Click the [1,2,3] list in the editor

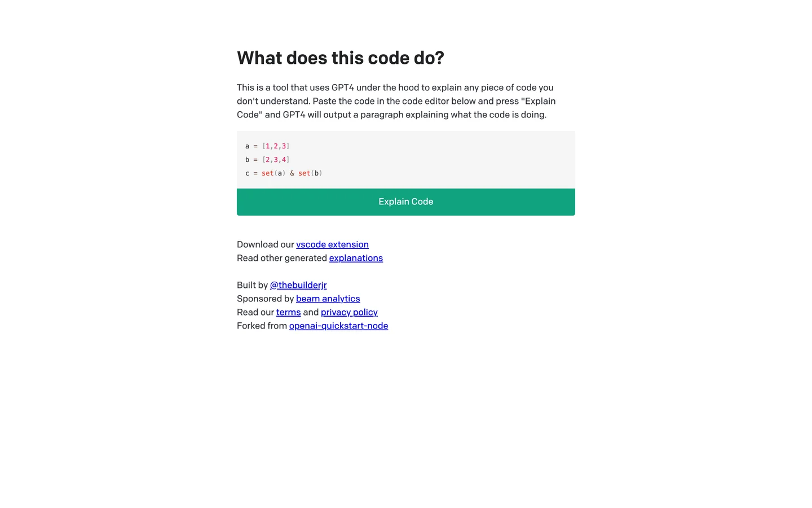[x=276, y=146]
